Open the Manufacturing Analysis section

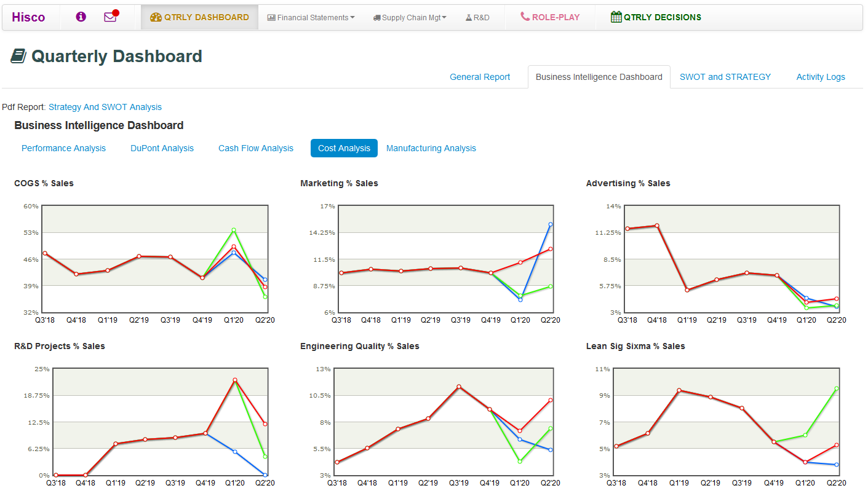pos(431,148)
